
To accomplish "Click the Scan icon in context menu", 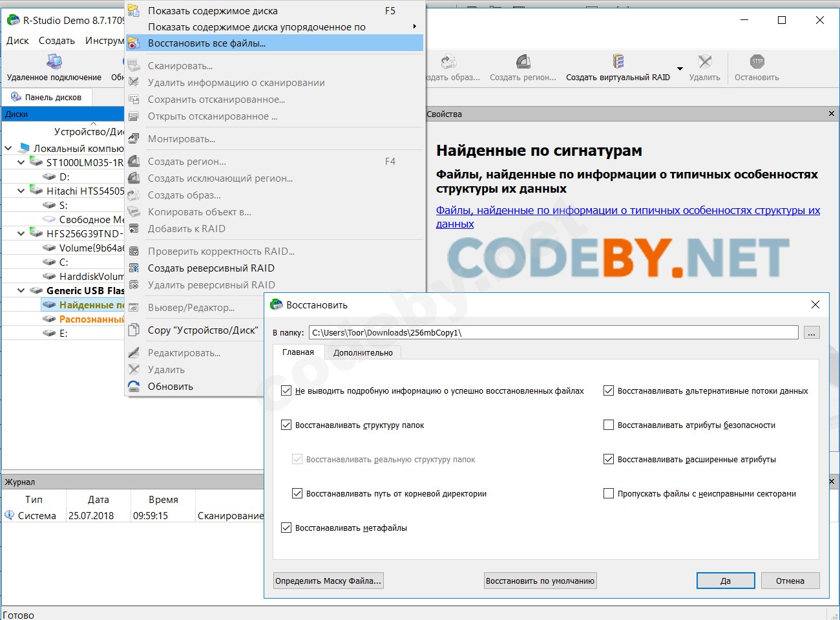I will (134, 65).
